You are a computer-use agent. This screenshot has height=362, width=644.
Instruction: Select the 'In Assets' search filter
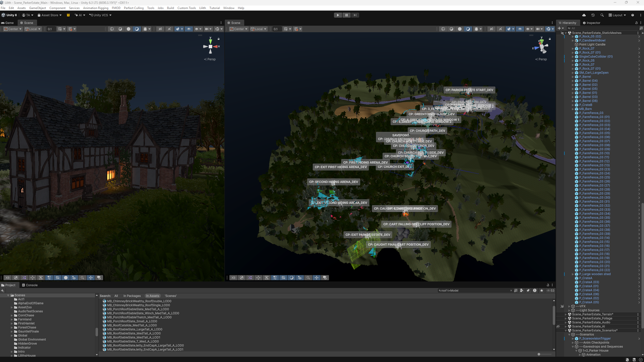152,296
